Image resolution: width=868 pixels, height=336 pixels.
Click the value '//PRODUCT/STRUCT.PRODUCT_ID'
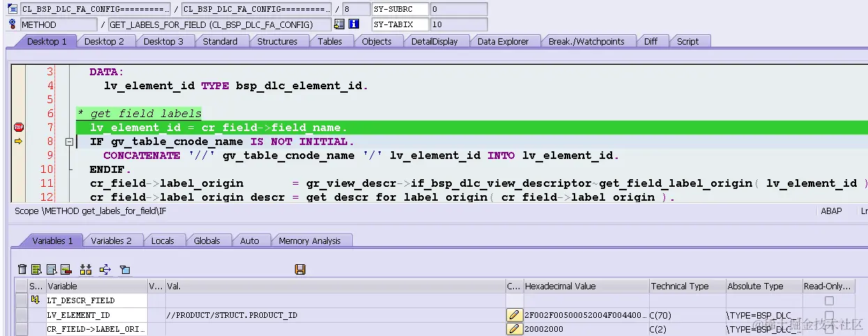click(232, 315)
